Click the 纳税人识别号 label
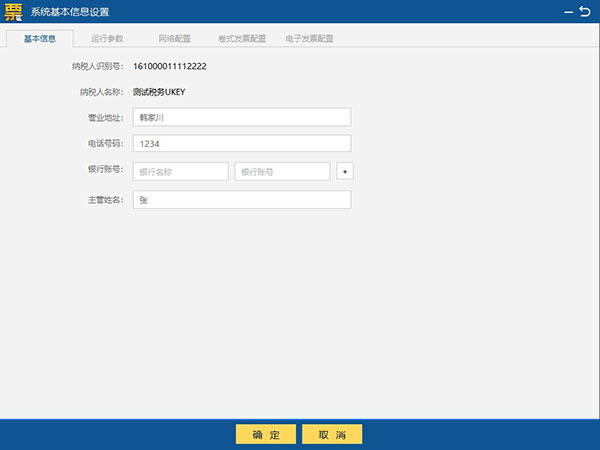This screenshot has height=450, width=600. pyautogui.click(x=98, y=66)
